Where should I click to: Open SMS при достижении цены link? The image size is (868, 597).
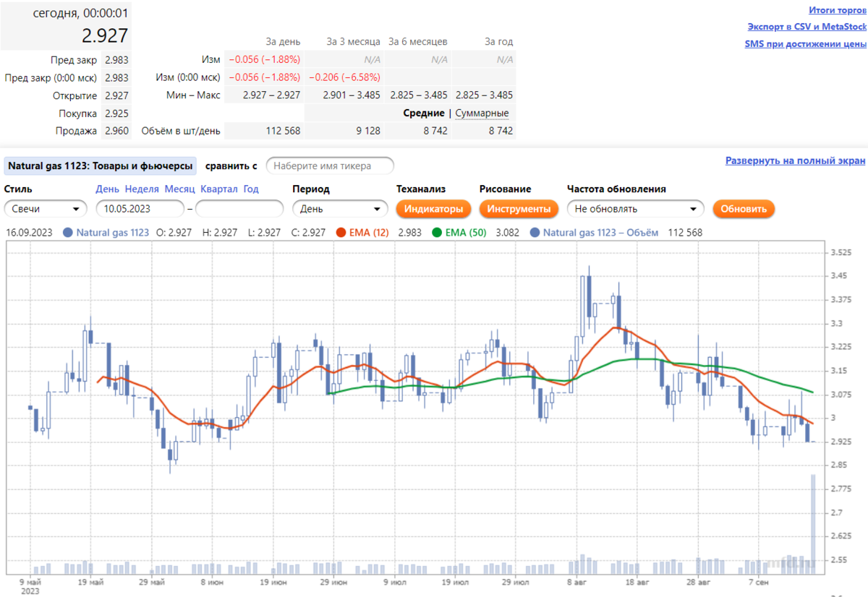coord(806,43)
